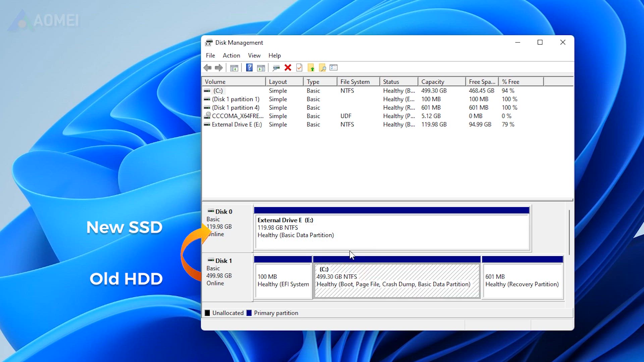644x362 pixels.
Task: Click the Disk Management title bar icon
Action: point(209,43)
